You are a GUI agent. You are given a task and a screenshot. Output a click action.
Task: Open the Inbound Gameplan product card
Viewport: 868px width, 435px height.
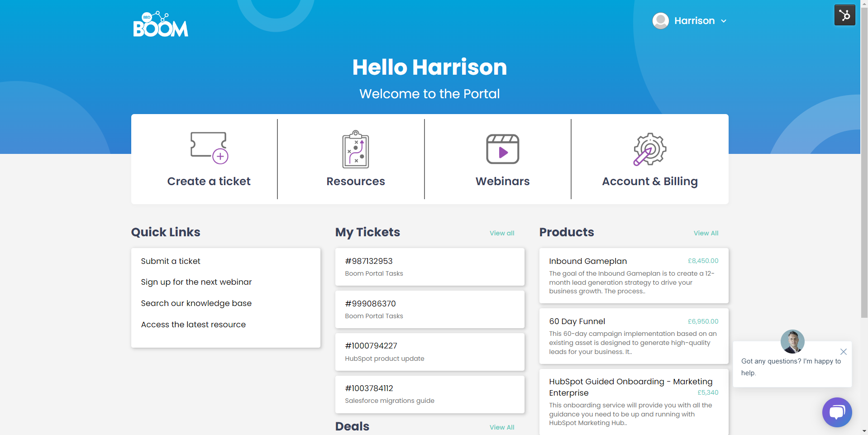coord(633,275)
